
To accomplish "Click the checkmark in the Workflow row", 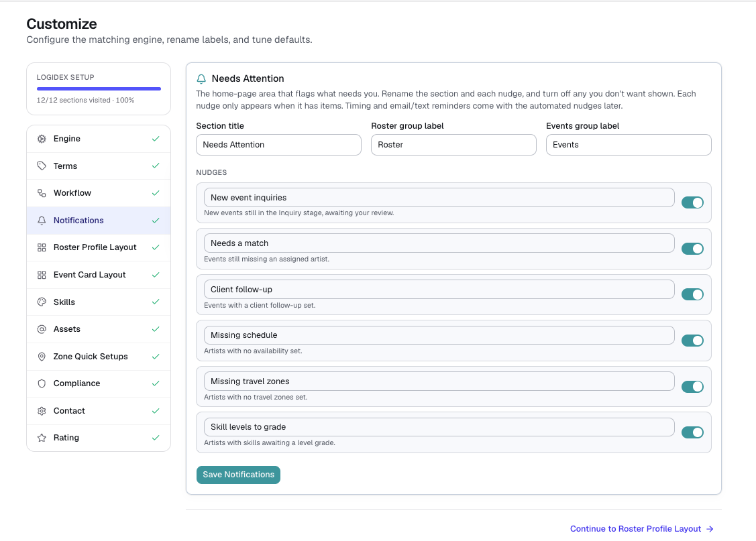I will (x=156, y=193).
